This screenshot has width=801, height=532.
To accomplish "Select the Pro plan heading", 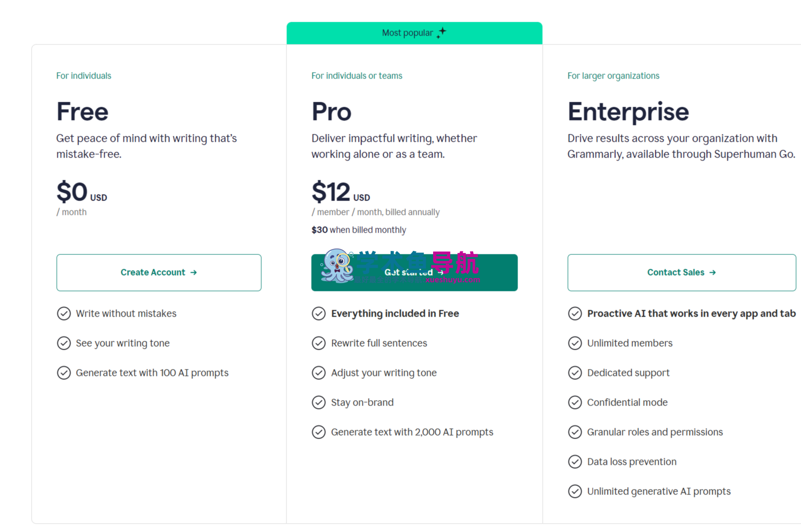I will (x=331, y=112).
